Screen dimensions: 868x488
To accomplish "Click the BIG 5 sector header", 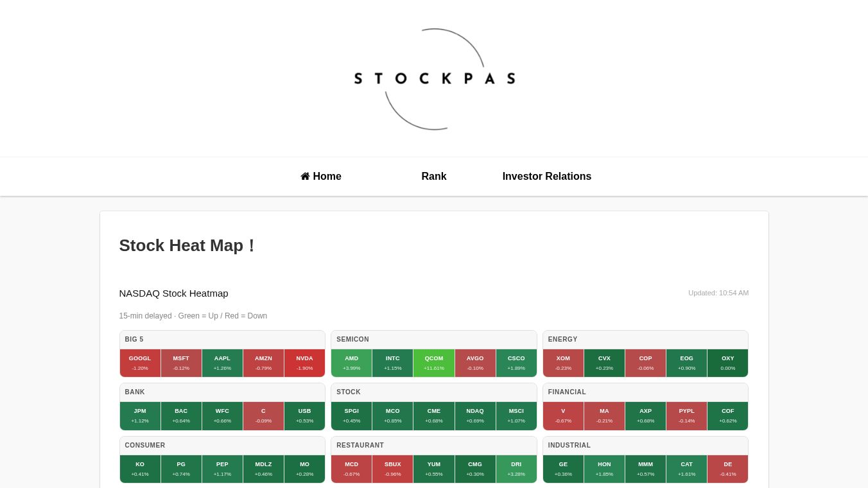I will point(222,340).
